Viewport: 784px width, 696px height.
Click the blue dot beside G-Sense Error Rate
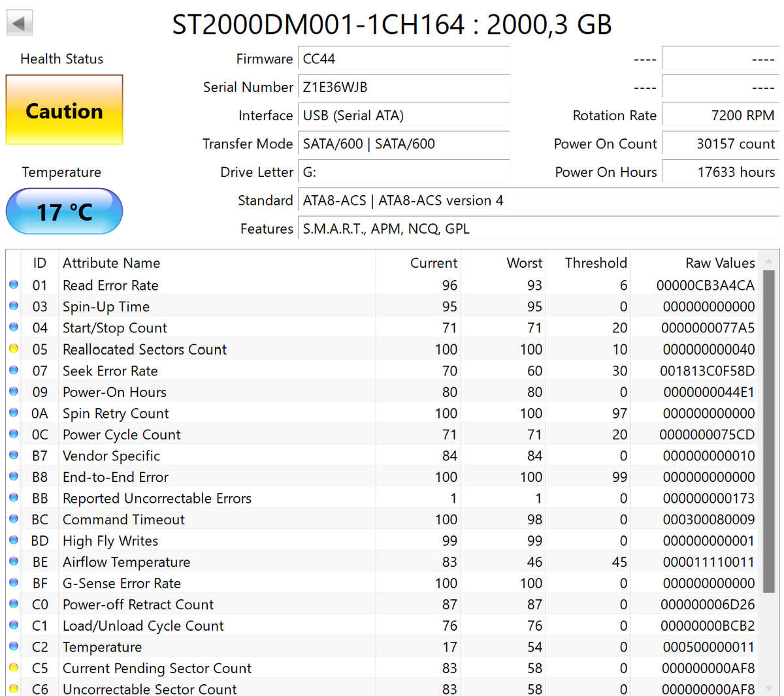click(14, 582)
